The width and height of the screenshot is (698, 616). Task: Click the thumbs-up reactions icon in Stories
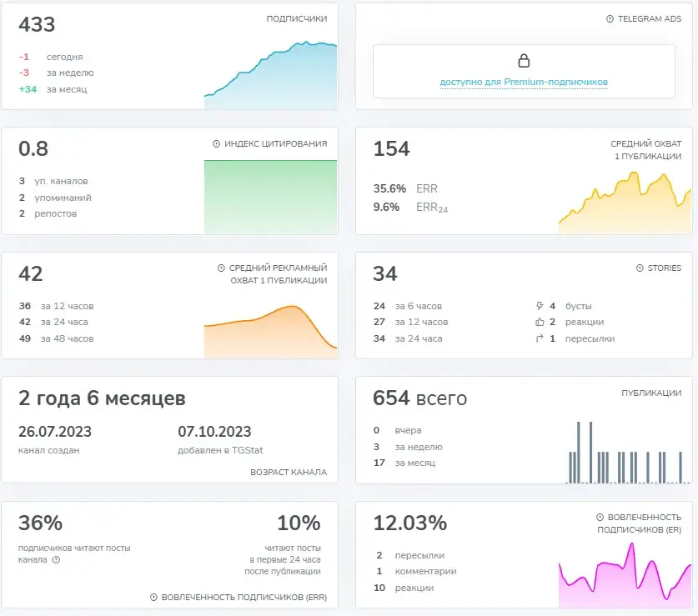[x=540, y=322]
